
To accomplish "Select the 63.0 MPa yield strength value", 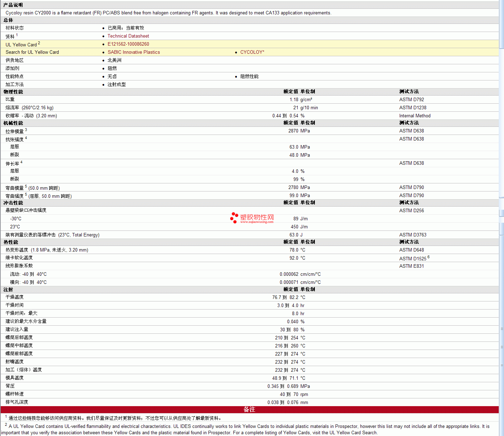I will (x=299, y=147).
